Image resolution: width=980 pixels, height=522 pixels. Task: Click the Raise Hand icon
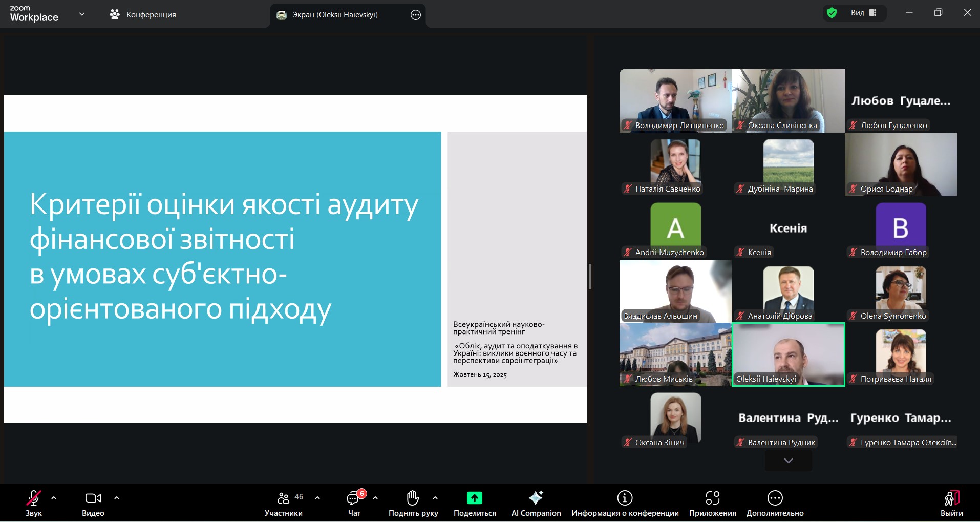(x=413, y=498)
